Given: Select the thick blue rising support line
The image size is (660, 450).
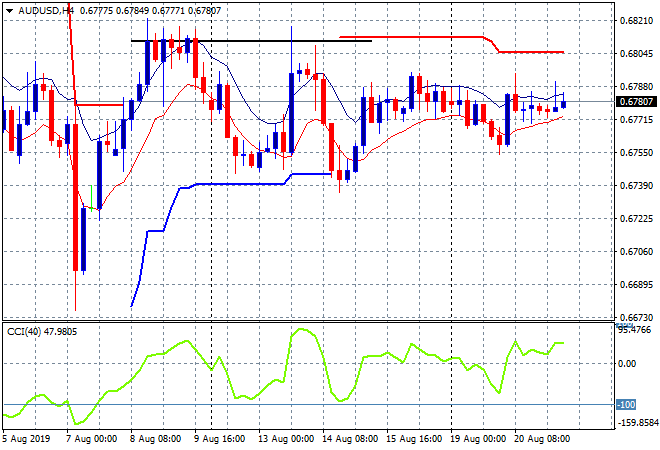Looking at the screenshot, I should [232, 184].
